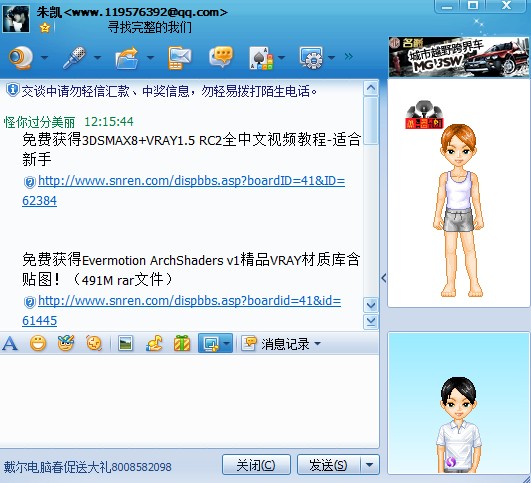Open send file options dropdown arrow

[151, 58]
